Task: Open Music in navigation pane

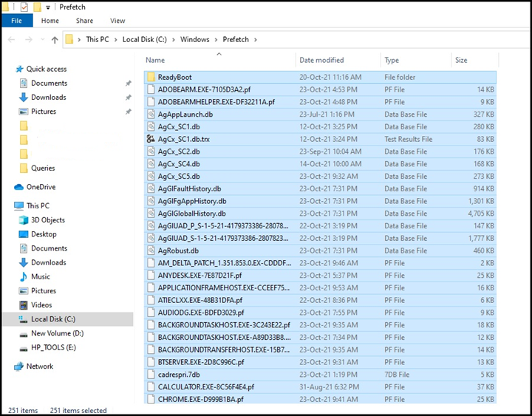Action: point(41,276)
